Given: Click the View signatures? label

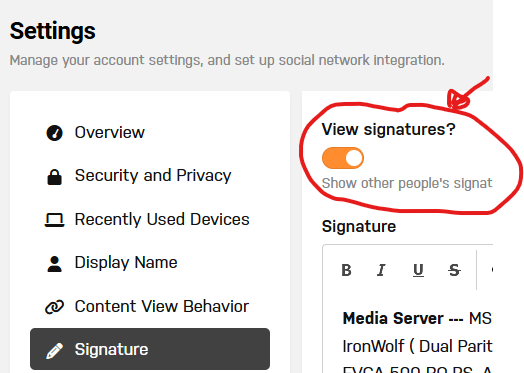Looking at the screenshot, I should (389, 130).
